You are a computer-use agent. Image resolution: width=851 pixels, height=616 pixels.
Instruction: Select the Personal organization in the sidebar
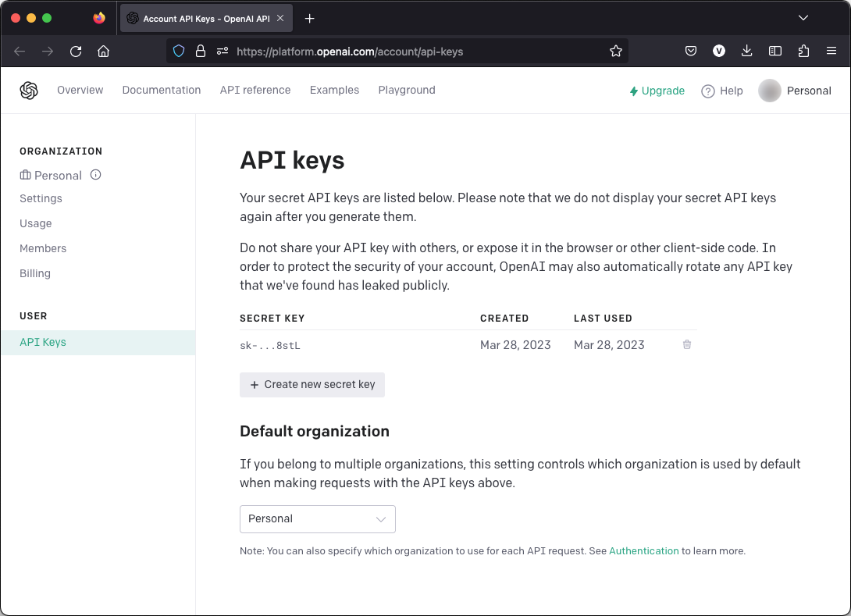[58, 176]
